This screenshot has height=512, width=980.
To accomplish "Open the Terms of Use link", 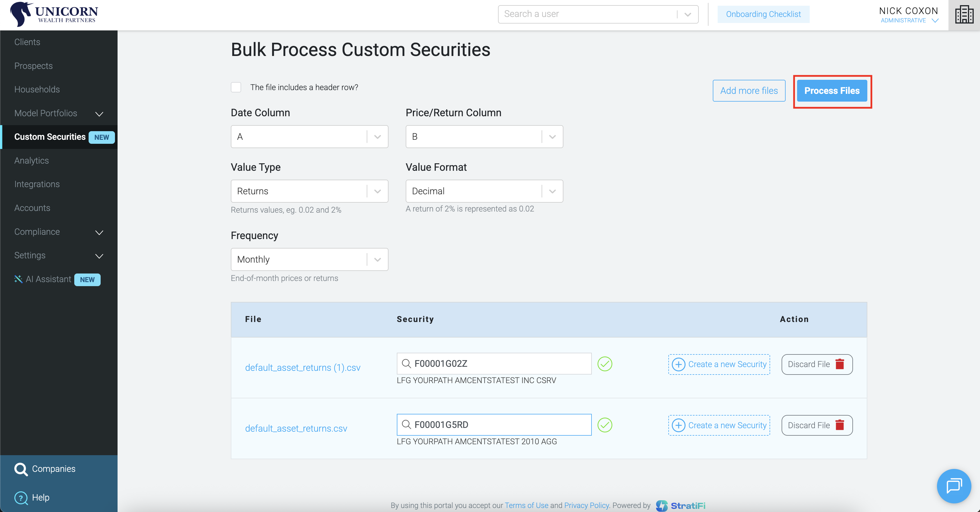I will click(526, 505).
